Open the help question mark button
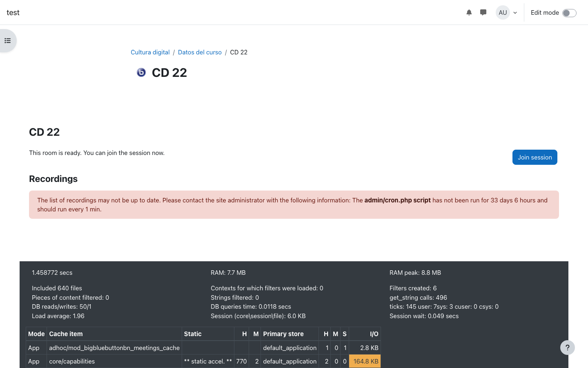The height and width of the screenshot is (368, 588). click(x=567, y=348)
